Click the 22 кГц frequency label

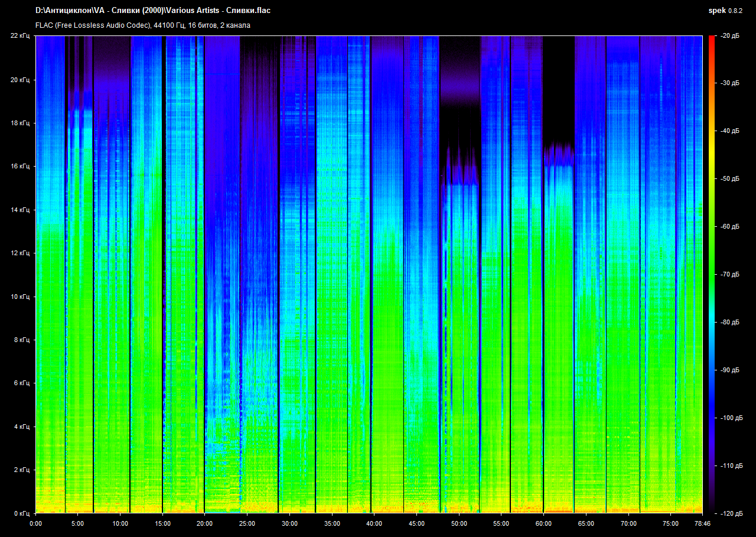coord(19,36)
